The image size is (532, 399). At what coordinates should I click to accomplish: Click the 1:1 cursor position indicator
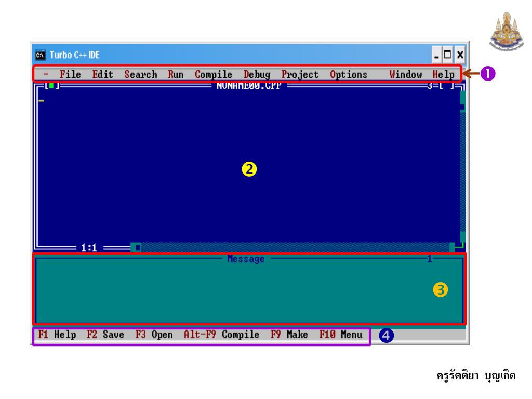(x=89, y=248)
